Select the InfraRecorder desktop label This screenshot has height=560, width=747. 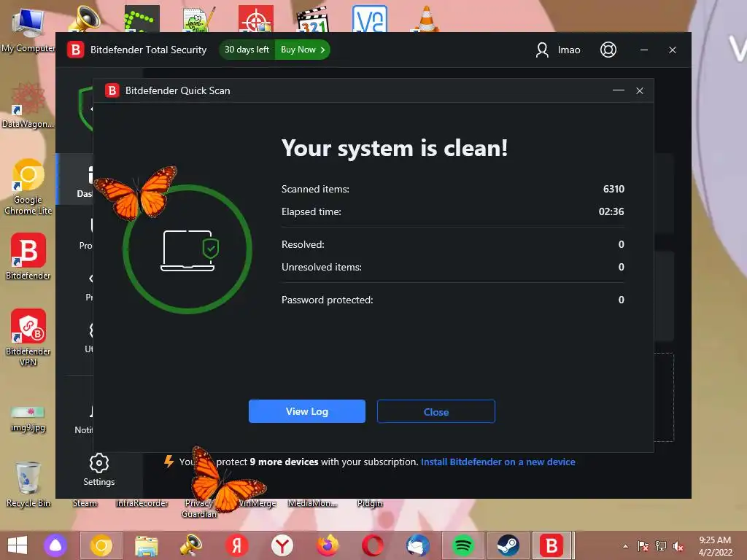[142, 503]
